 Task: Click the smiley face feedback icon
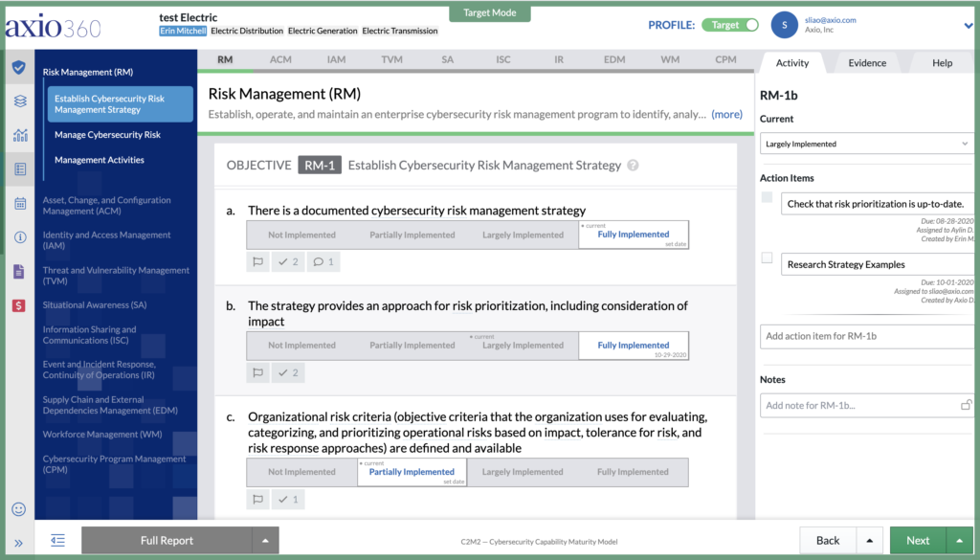coord(19,509)
